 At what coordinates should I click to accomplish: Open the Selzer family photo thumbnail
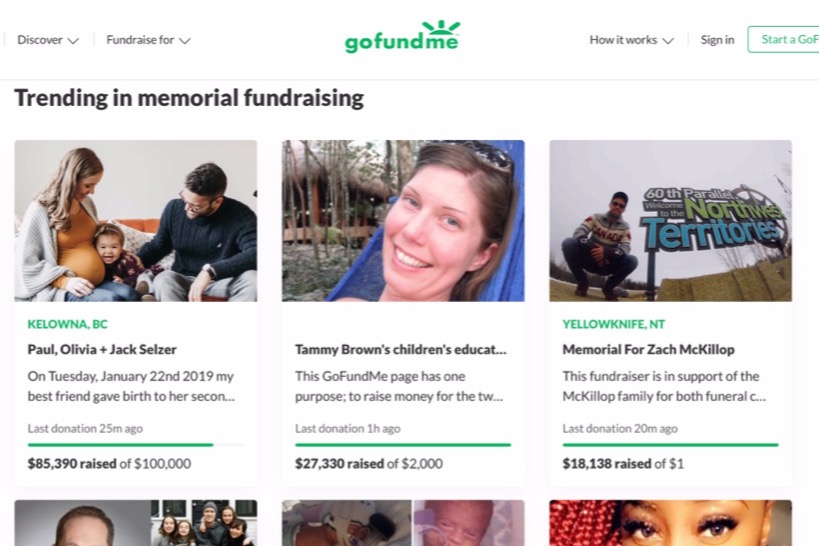[x=136, y=220]
